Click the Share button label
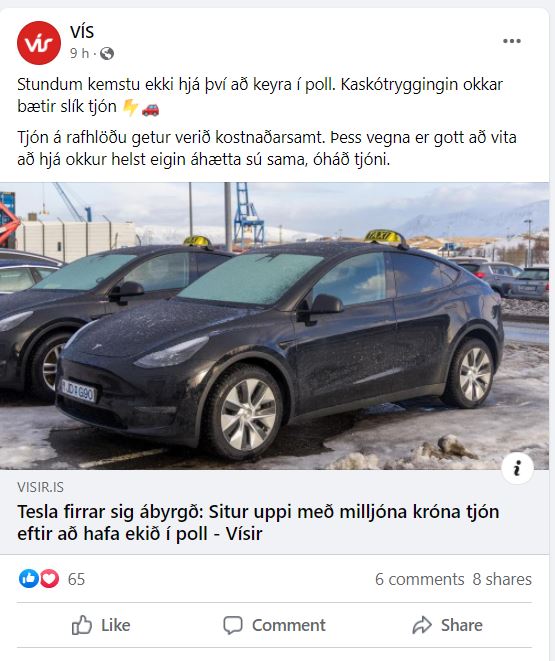The height and width of the screenshot is (661, 555). pos(461,625)
